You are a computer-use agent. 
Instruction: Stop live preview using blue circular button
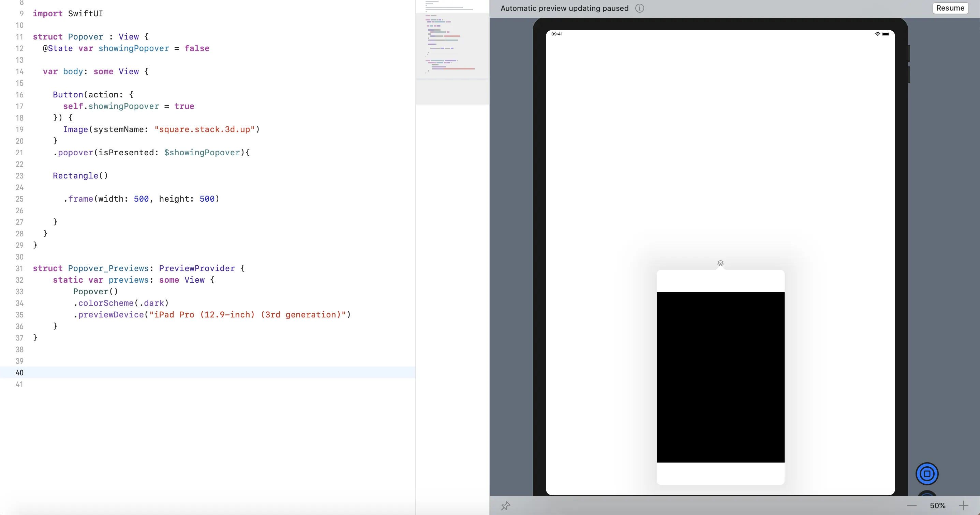pos(927,473)
